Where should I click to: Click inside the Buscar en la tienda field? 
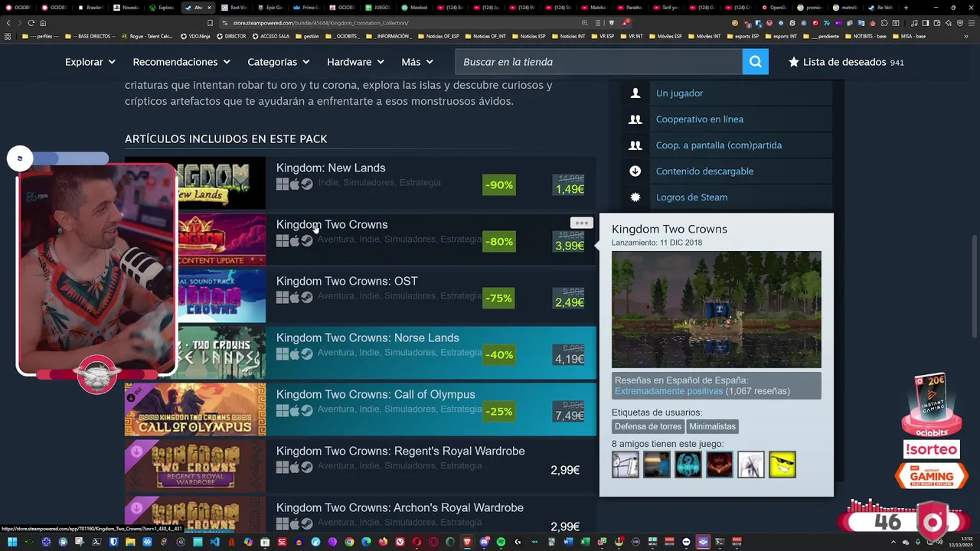point(599,62)
